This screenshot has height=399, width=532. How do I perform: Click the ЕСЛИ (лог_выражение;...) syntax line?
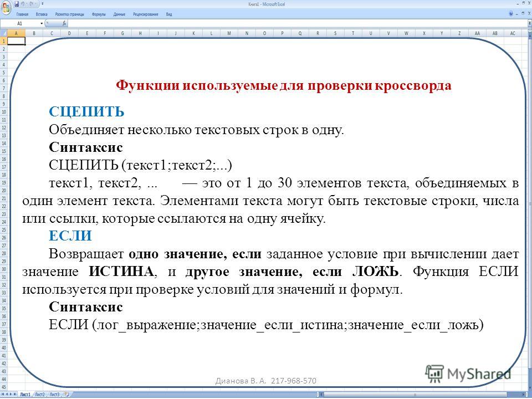[x=266, y=325]
